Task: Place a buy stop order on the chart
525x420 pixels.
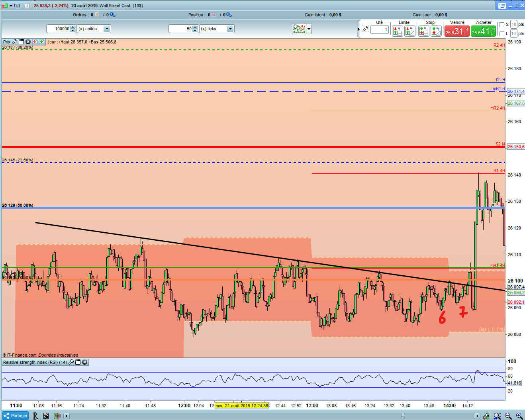Action: [x=423, y=31]
